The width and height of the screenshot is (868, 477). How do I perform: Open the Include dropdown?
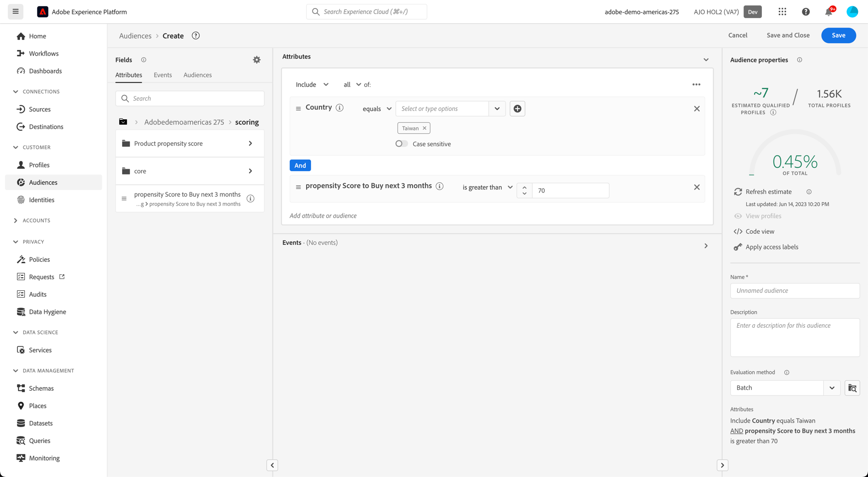(312, 84)
